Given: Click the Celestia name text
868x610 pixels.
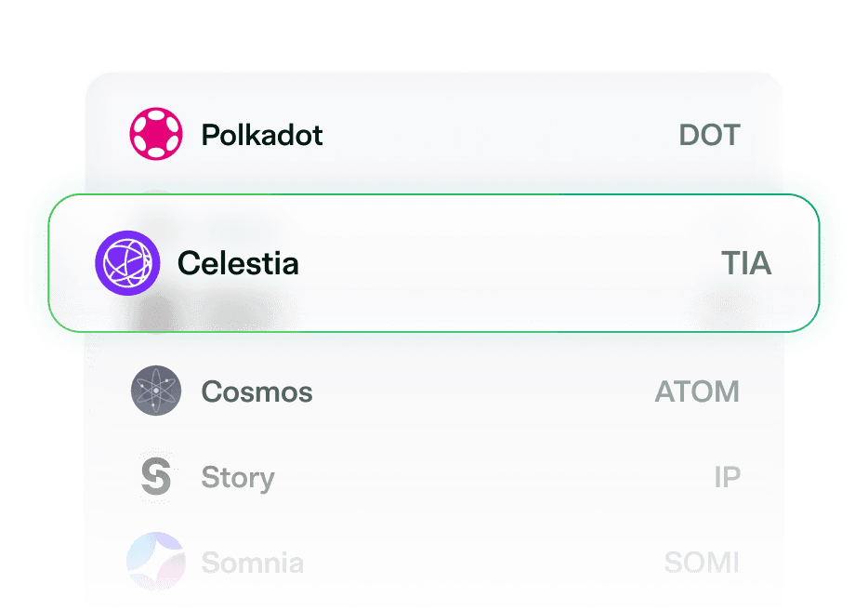Looking at the screenshot, I should click(x=239, y=264).
